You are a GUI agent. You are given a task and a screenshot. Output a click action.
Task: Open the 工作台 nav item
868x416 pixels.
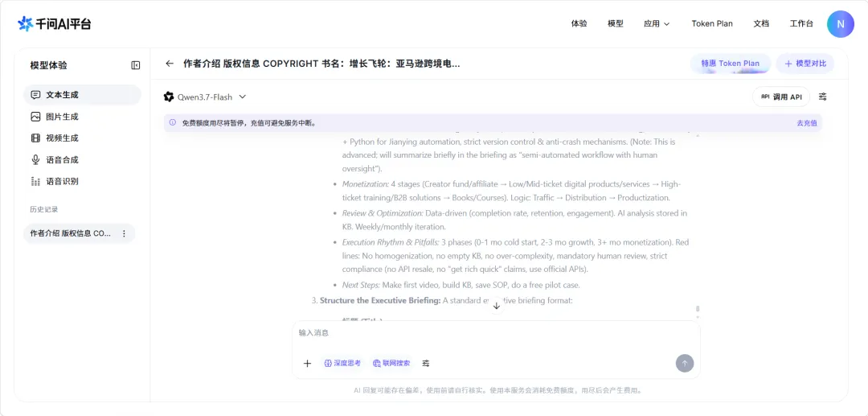click(x=801, y=24)
